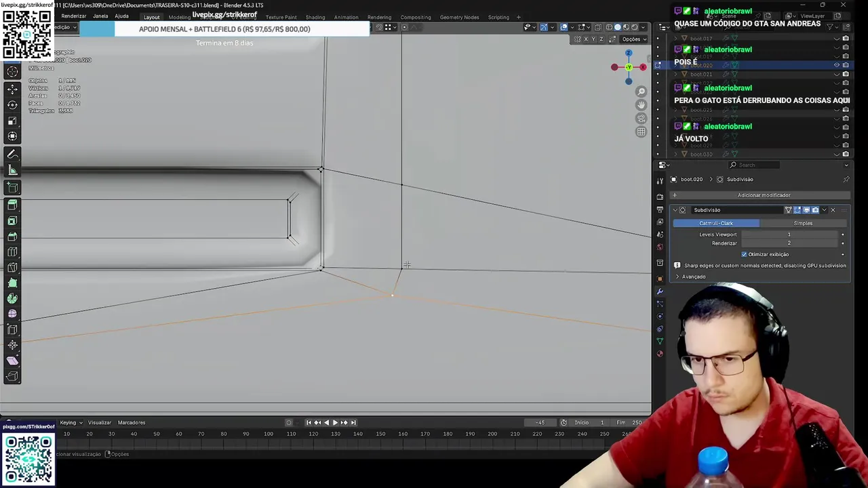Select the Spin tool
Viewport: 868px width, 488px height.
coord(12,298)
